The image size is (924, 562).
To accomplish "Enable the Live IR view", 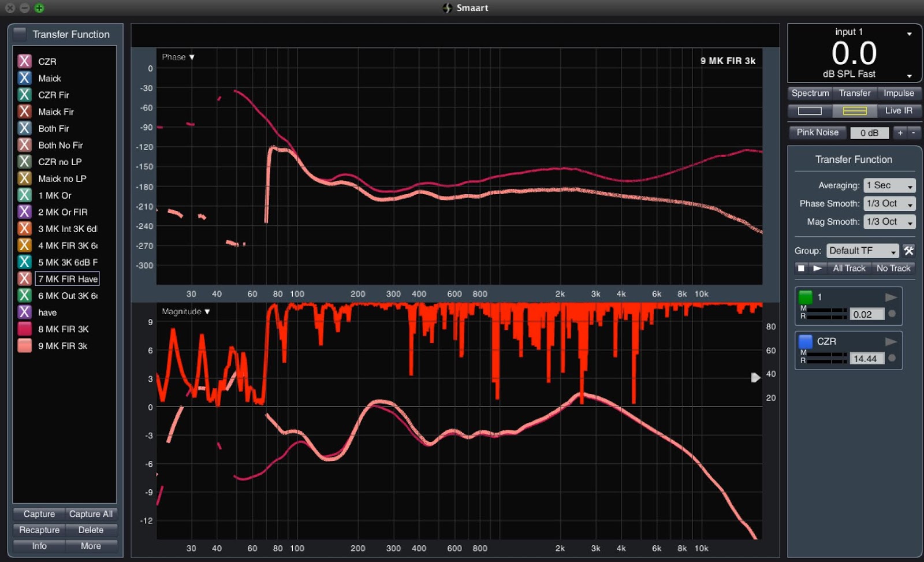I will pos(899,111).
